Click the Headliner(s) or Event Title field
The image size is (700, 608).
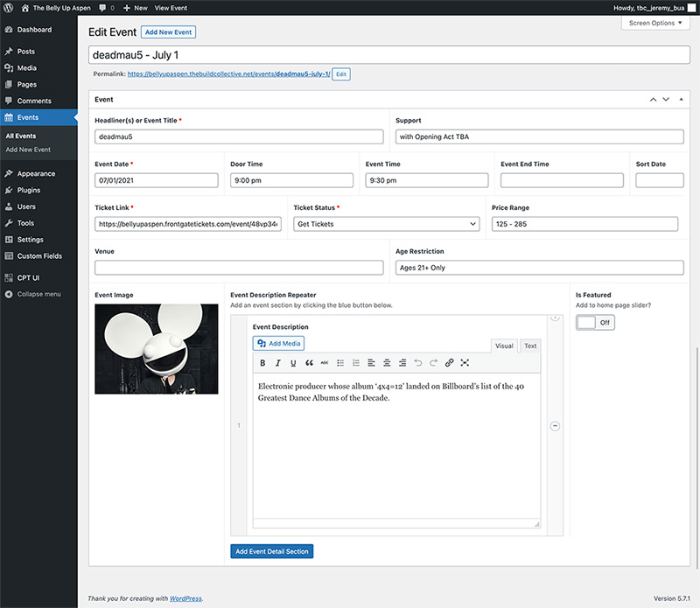239,136
